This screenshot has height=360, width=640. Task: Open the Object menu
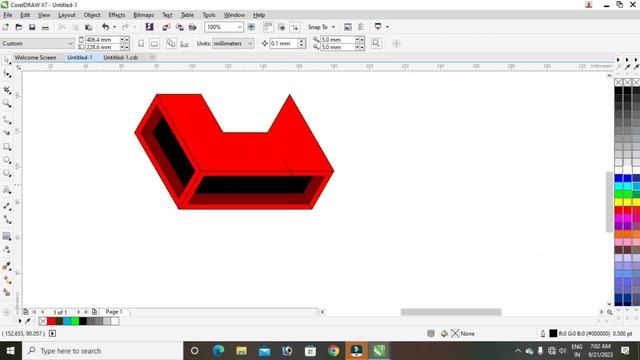click(92, 15)
